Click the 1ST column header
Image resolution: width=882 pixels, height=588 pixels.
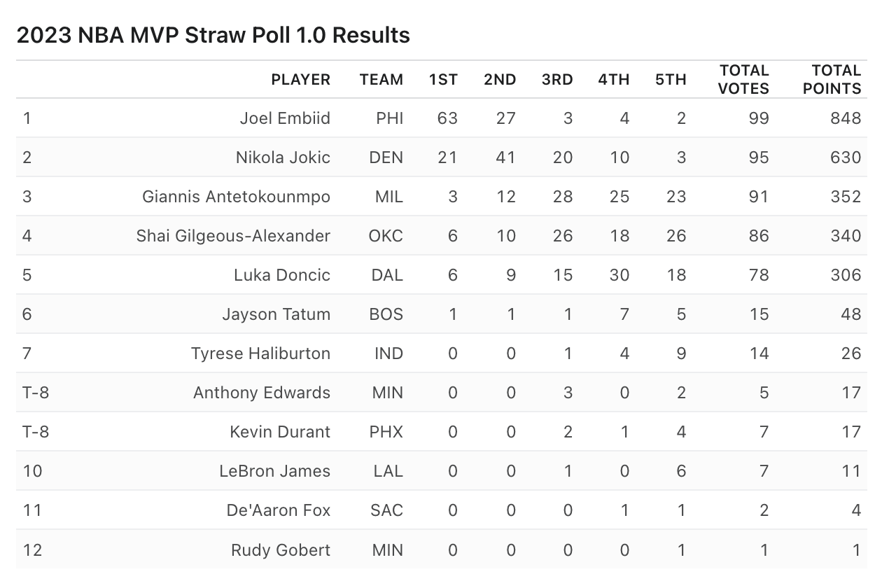tap(443, 80)
